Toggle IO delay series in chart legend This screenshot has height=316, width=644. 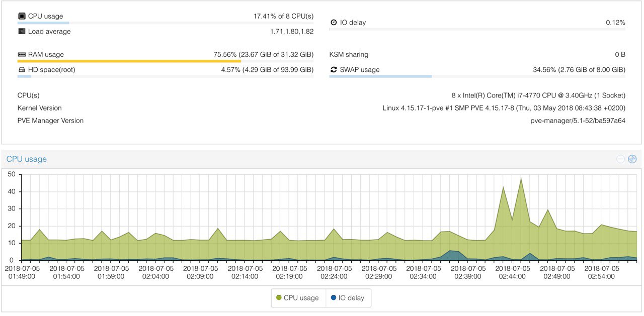348,298
